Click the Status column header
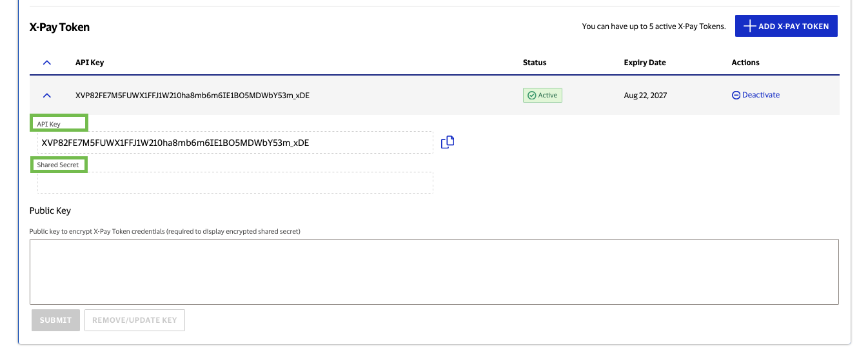The width and height of the screenshot is (868, 348). click(534, 63)
